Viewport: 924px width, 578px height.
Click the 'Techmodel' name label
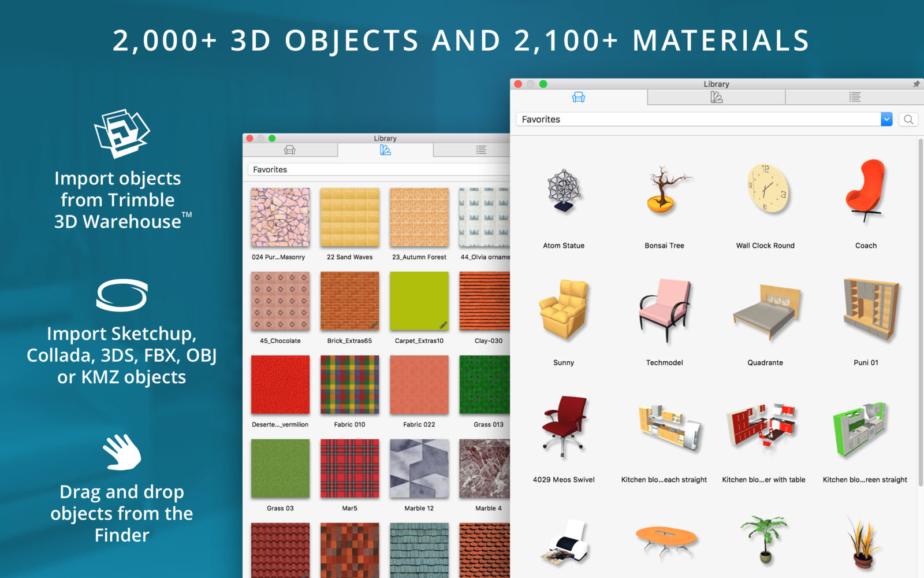pos(665,362)
